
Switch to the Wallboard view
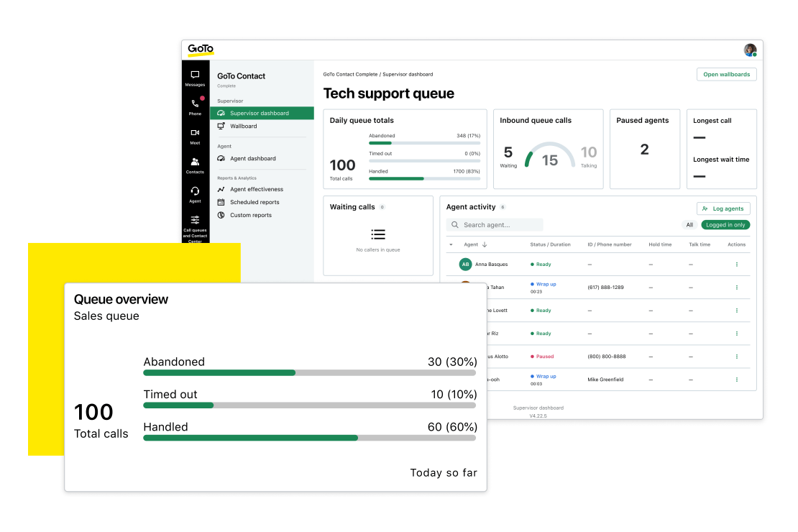tap(244, 126)
